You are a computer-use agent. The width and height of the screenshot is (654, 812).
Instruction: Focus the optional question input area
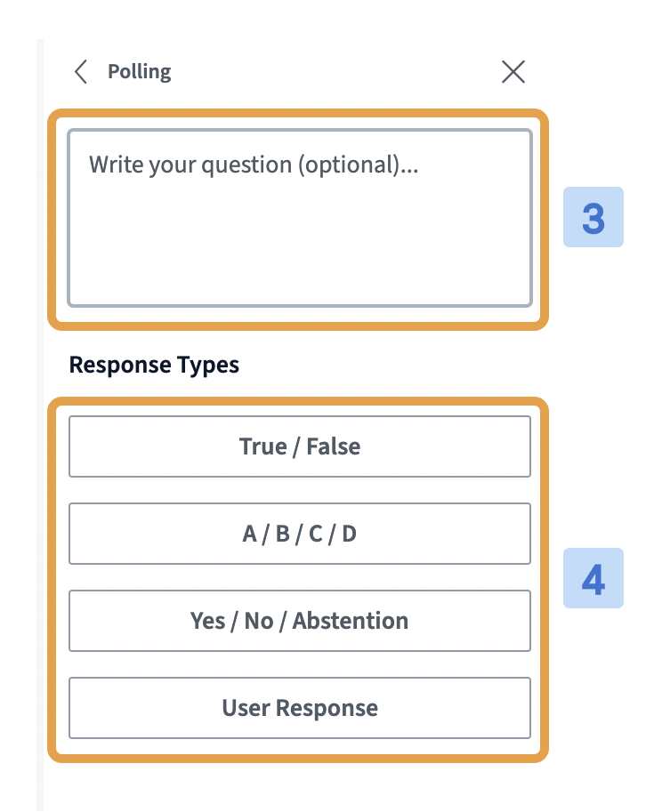click(x=299, y=218)
